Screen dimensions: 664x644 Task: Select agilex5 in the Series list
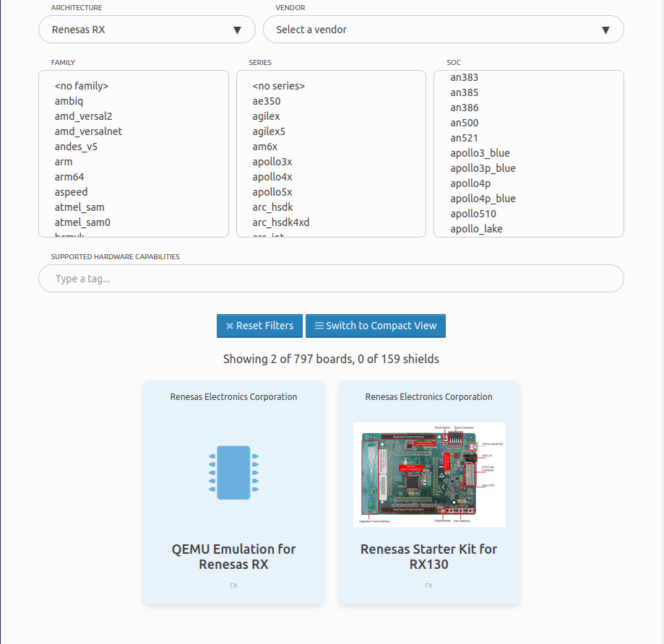pyautogui.click(x=269, y=131)
